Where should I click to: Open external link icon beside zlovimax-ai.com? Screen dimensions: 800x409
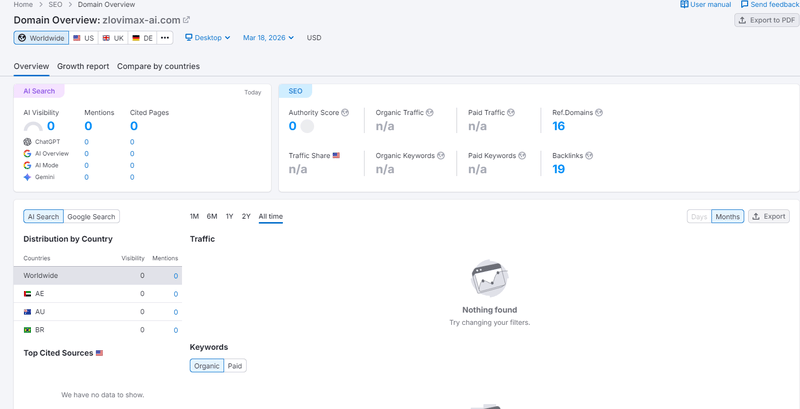click(x=186, y=20)
